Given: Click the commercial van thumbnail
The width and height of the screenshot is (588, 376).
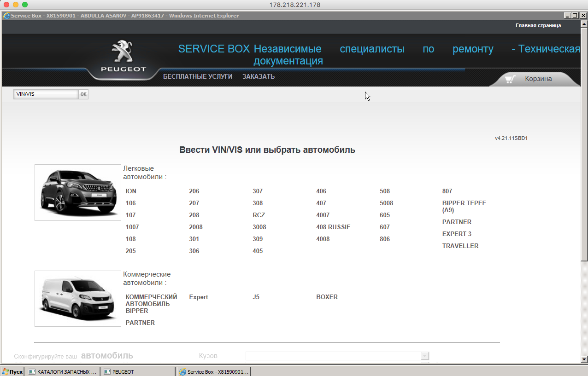Looking at the screenshot, I should tap(77, 299).
